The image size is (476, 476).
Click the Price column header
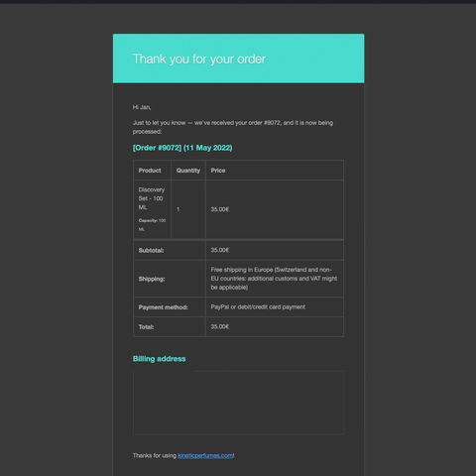tap(218, 171)
